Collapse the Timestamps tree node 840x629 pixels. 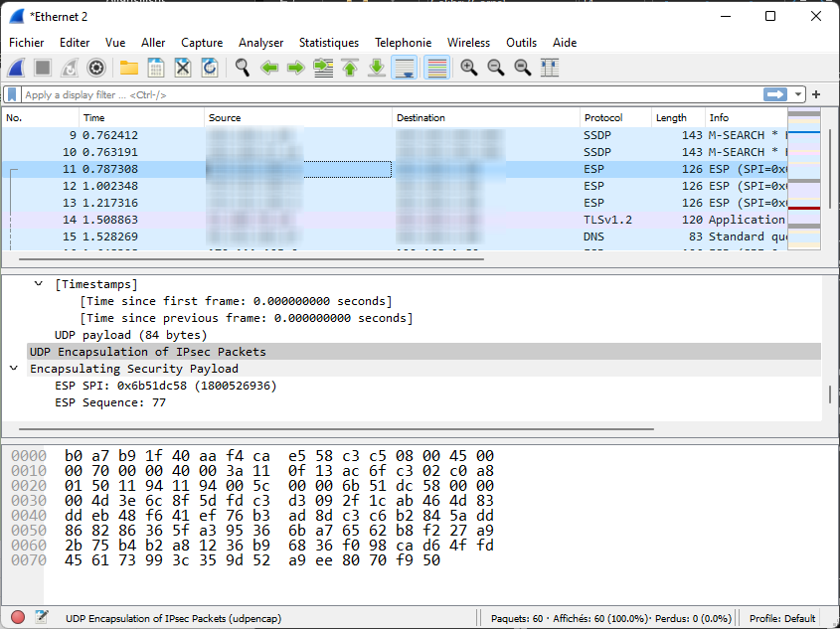[x=39, y=284]
